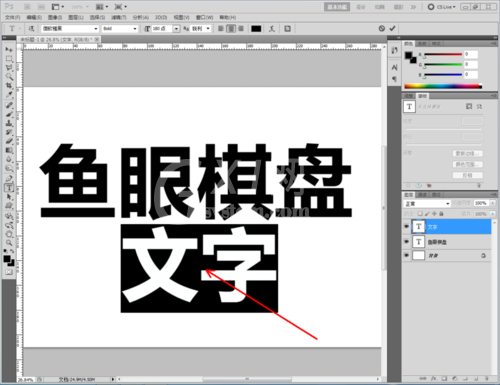The width and height of the screenshot is (500, 385).
Task: Click the 反相 button in Masks panel
Action: [x=468, y=175]
